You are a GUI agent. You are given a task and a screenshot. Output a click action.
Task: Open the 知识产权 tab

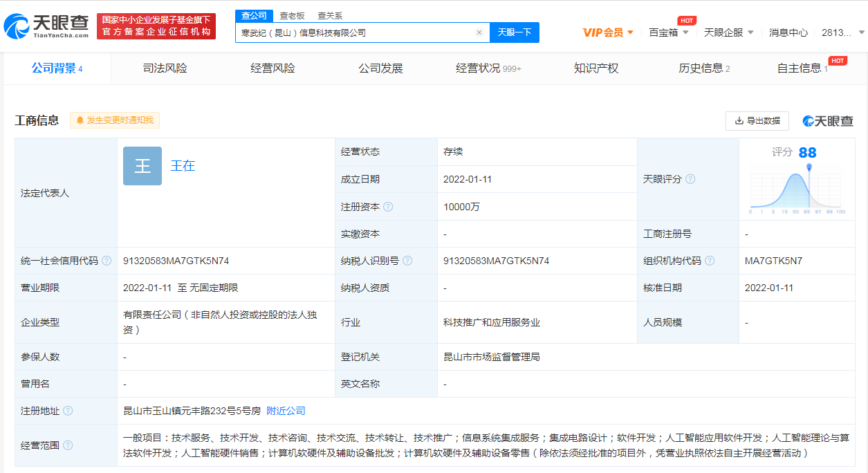pyautogui.click(x=595, y=68)
